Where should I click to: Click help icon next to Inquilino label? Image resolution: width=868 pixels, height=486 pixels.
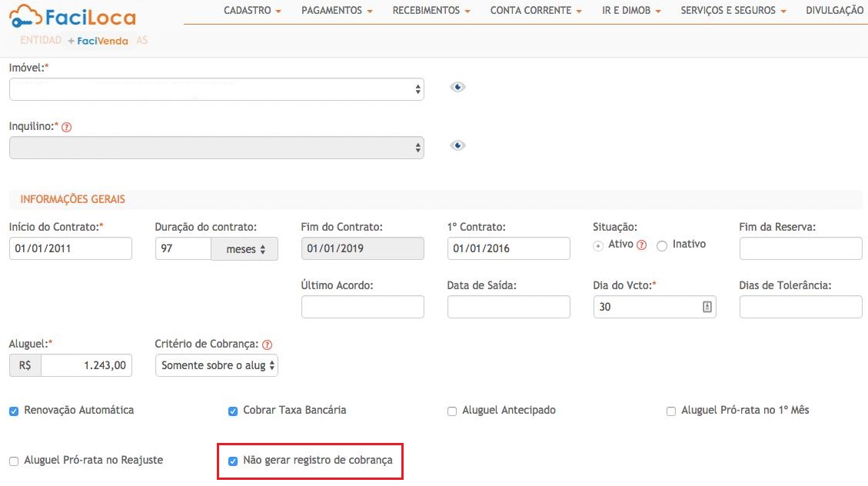(x=66, y=127)
